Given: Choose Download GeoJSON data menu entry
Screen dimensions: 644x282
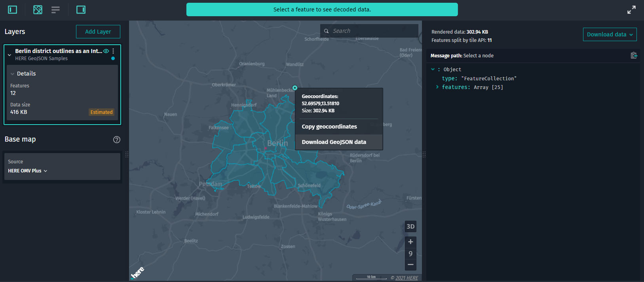Looking at the screenshot, I should tap(334, 142).
